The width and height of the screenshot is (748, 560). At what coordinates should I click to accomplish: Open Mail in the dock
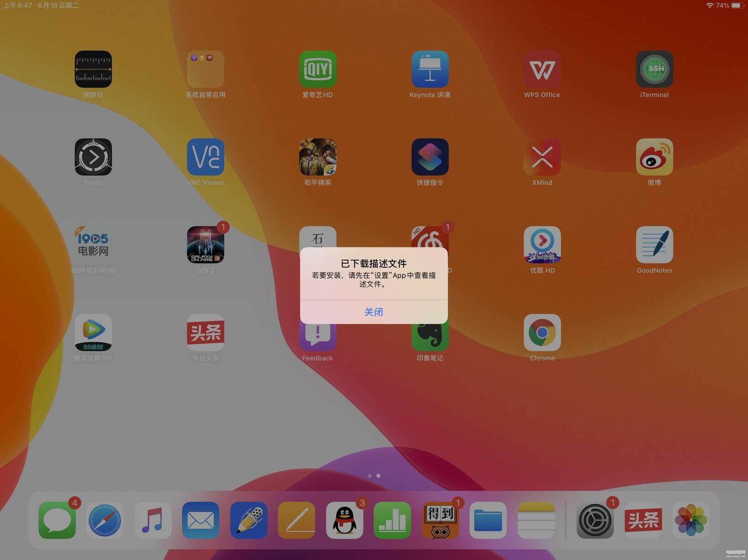tap(201, 520)
